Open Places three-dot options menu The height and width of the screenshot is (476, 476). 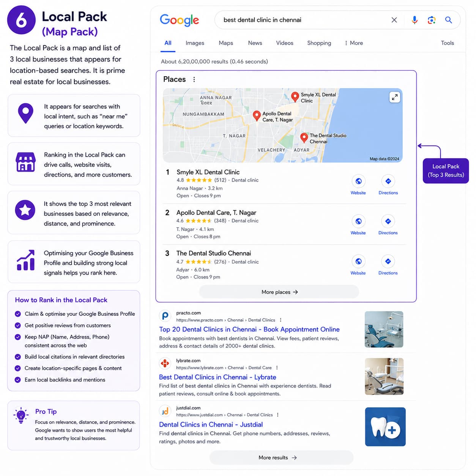click(194, 79)
